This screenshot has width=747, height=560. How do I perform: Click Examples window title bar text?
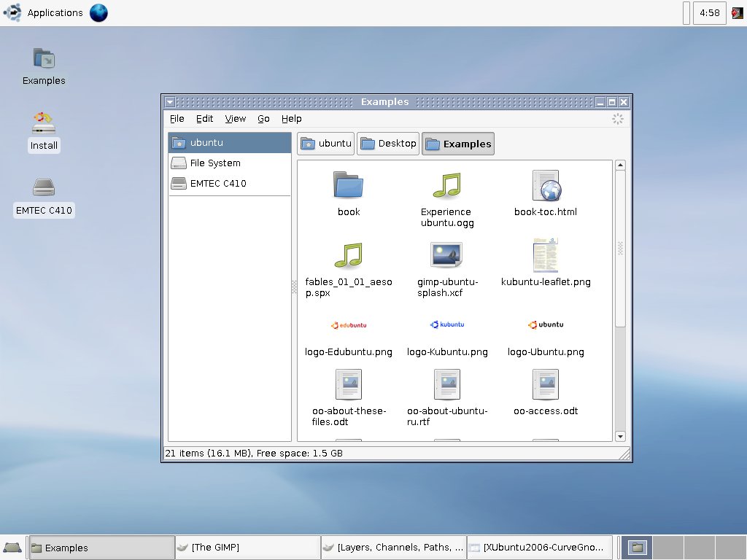(x=384, y=102)
